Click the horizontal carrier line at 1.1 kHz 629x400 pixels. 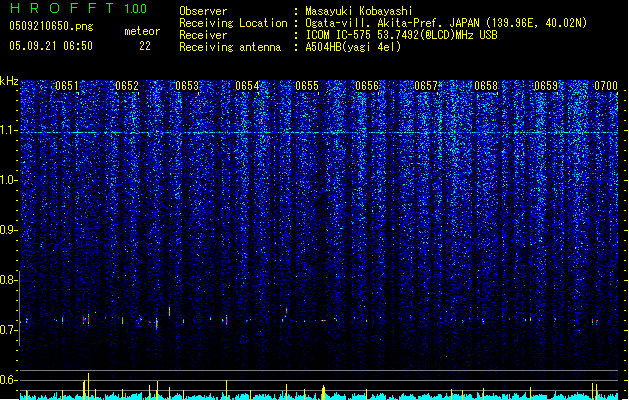click(319, 132)
